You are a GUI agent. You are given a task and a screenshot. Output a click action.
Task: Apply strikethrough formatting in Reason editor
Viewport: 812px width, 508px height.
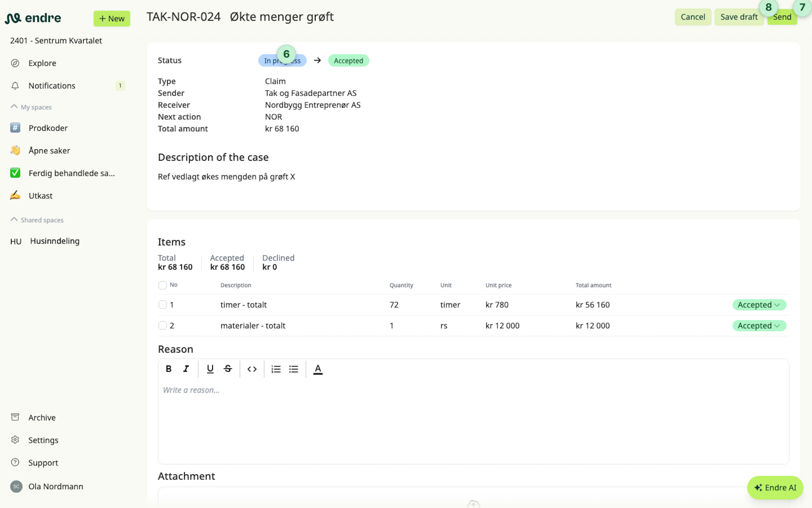tap(228, 369)
